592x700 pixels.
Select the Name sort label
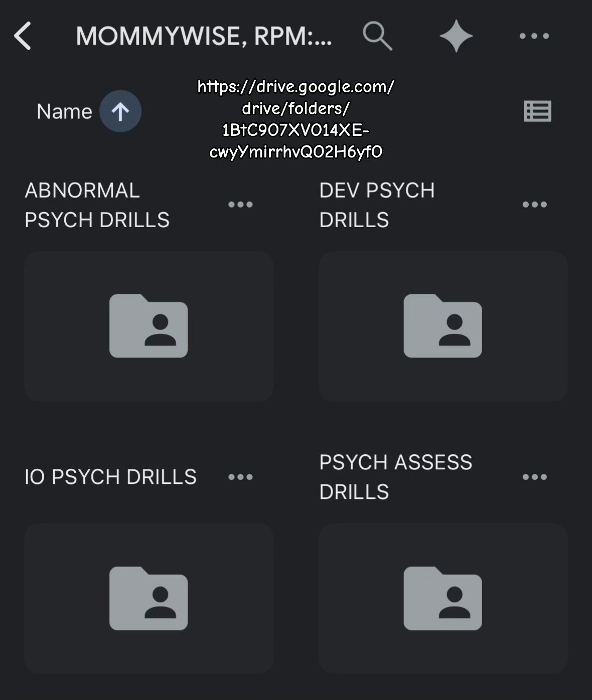pyautogui.click(x=64, y=111)
